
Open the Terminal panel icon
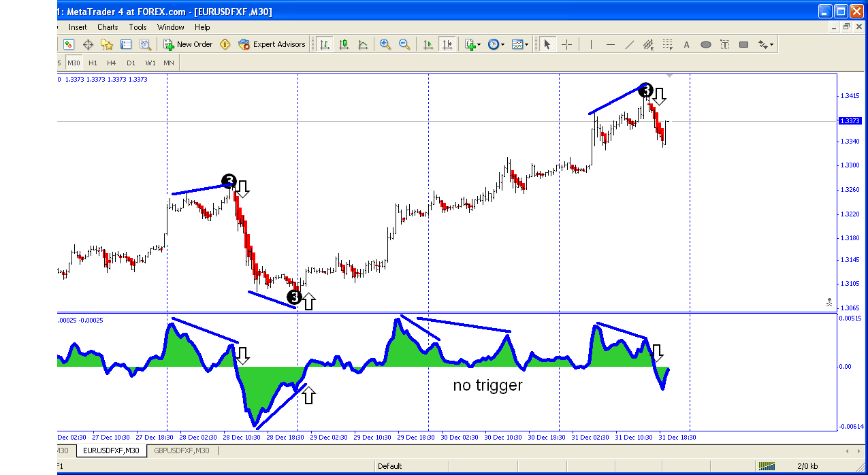pyautogui.click(x=126, y=44)
